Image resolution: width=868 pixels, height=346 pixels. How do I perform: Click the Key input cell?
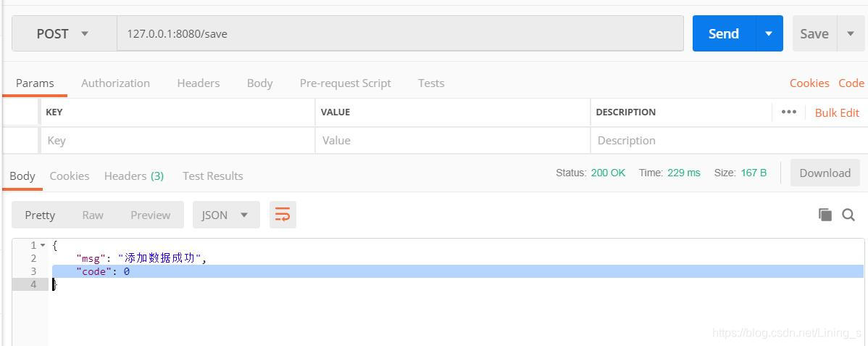[x=177, y=140]
